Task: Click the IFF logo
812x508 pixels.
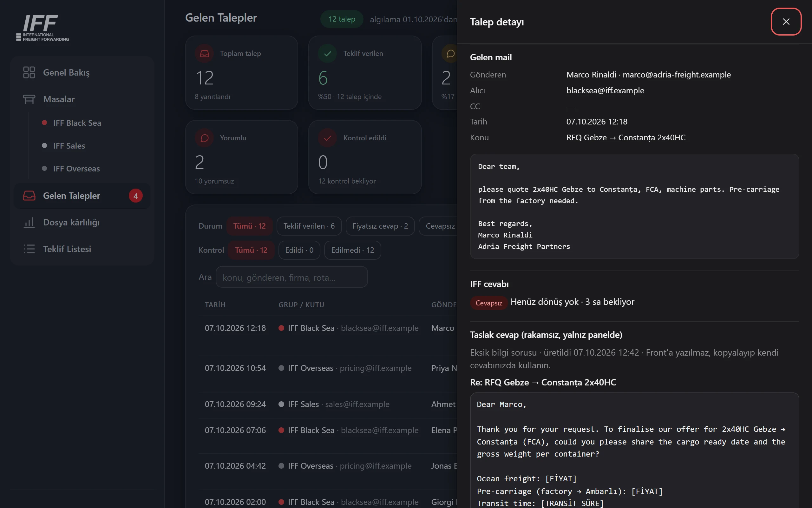Action: (x=42, y=28)
